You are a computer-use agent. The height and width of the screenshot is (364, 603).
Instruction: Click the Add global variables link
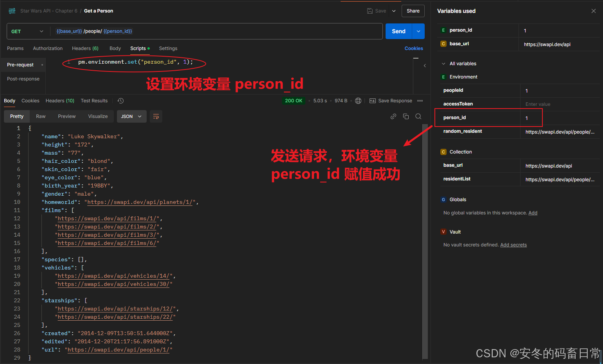coord(533,213)
